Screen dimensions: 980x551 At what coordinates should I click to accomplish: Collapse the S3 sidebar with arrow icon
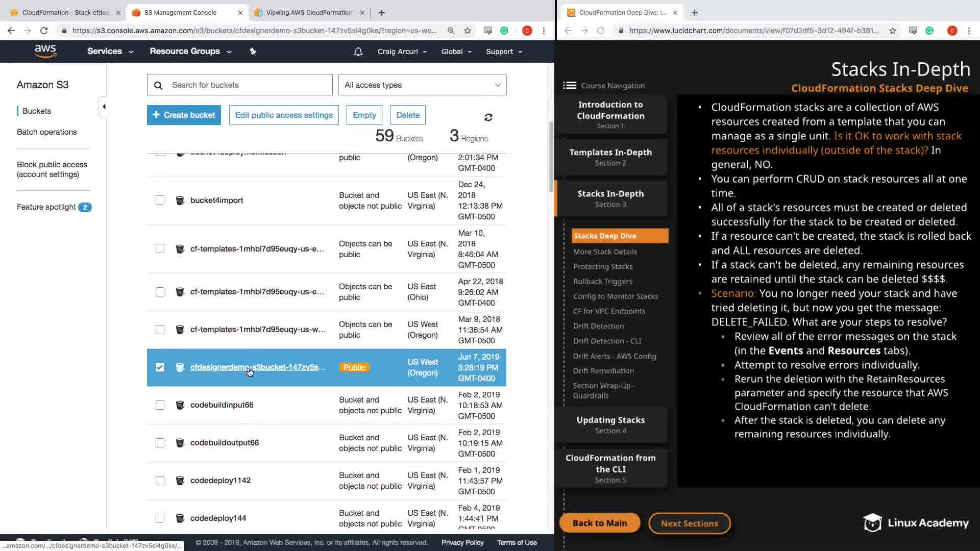click(x=104, y=107)
